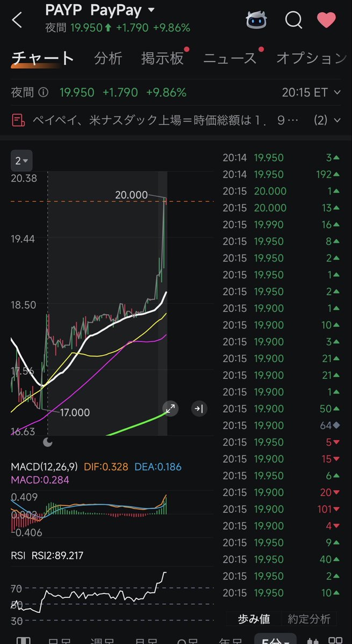Viewport: 352px width, 644px height.
Task: Tap the red 19.900 tick with volume 101
Action: click(x=282, y=509)
